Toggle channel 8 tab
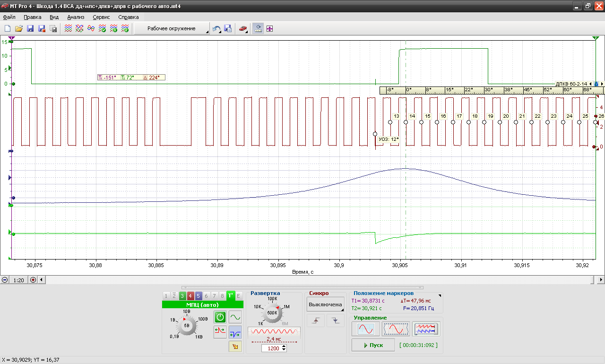This screenshot has width=605, height=364. point(222,296)
